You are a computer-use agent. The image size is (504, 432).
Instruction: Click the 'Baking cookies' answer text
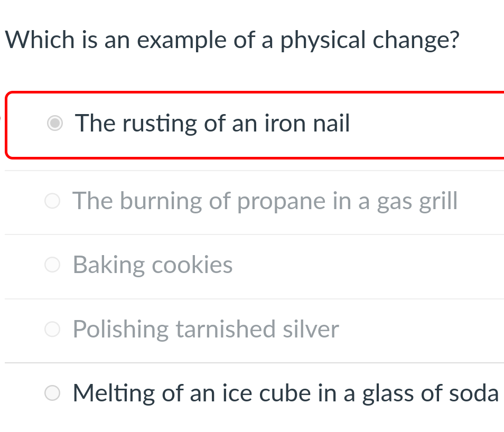(x=152, y=265)
